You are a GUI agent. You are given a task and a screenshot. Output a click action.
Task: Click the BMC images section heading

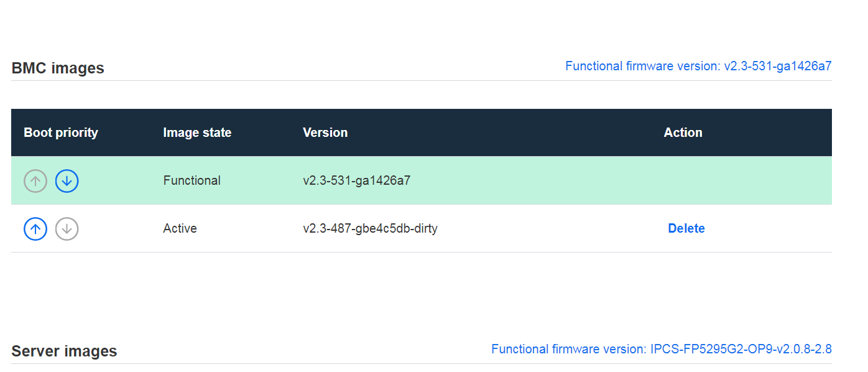click(58, 68)
